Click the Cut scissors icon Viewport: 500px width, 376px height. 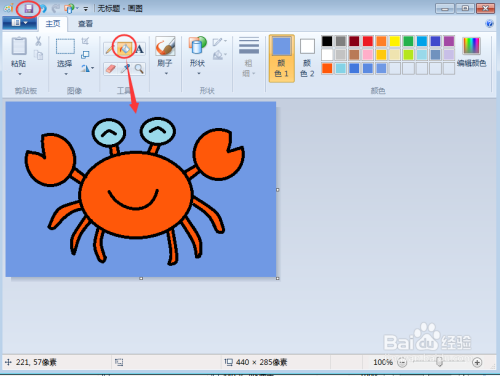(x=38, y=41)
